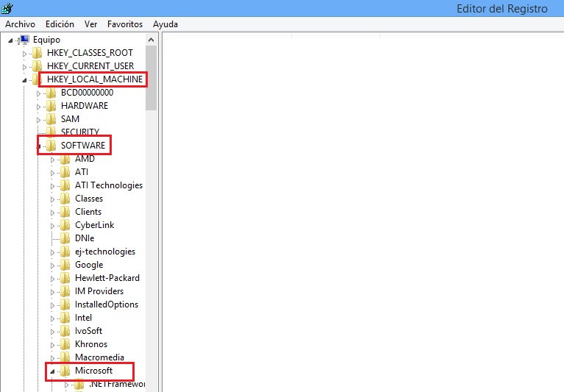Click the tree scrollbar up arrow
564x392 pixels.
click(151, 40)
